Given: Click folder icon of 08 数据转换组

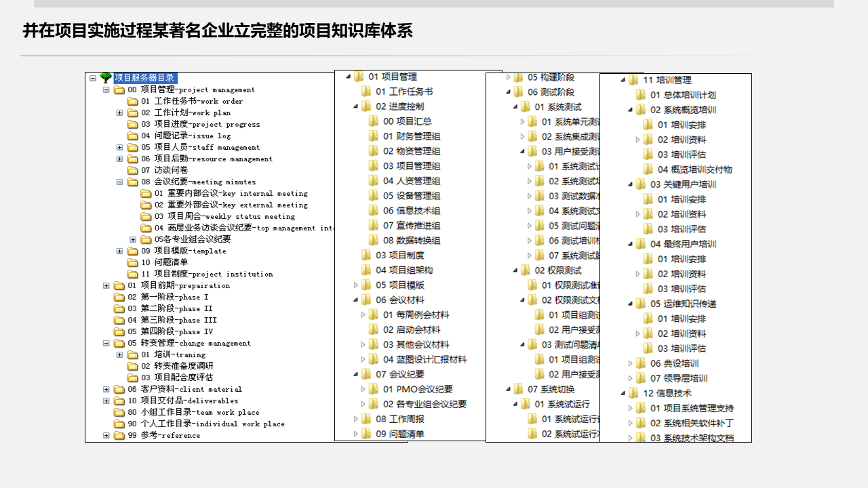Looking at the screenshot, I should (374, 241).
